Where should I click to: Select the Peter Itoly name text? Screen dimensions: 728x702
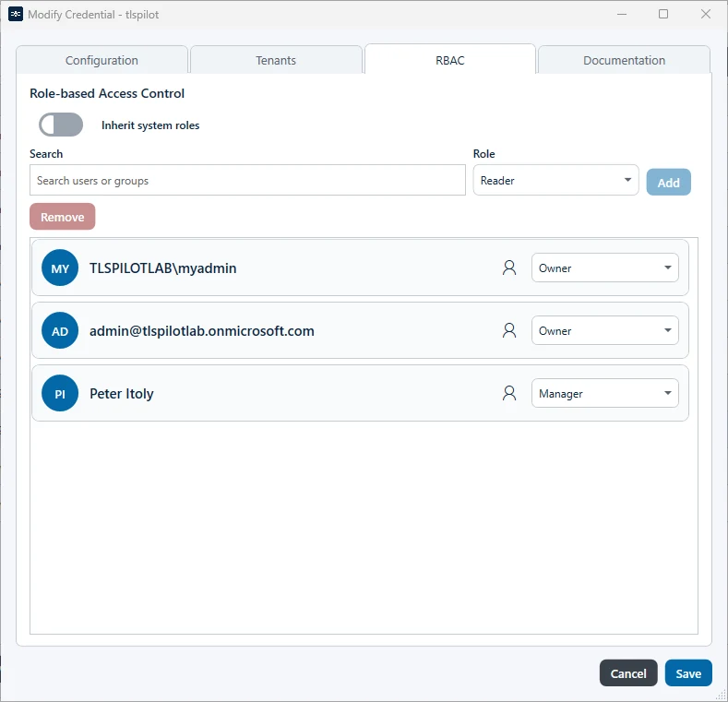(x=122, y=394)
